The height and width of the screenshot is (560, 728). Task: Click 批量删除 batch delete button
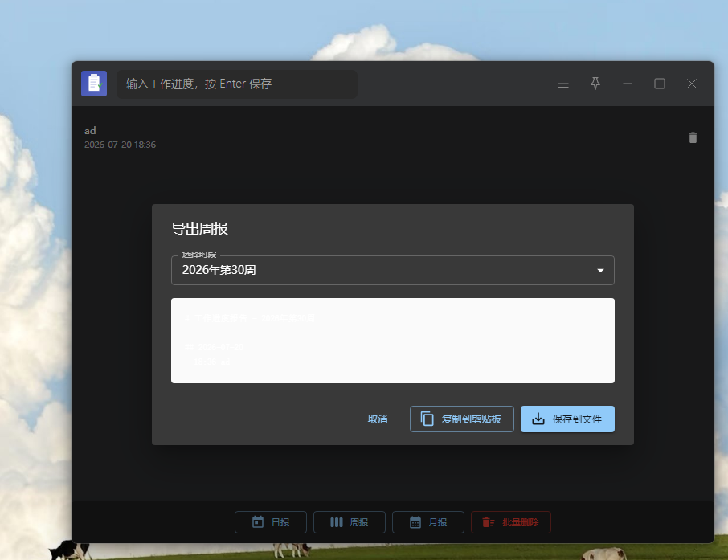(511, 522)
